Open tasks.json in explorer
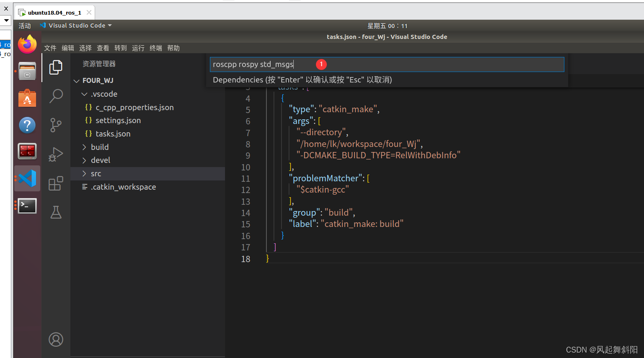644x358 pixels. pyautogui.click(x=113, y=134)
